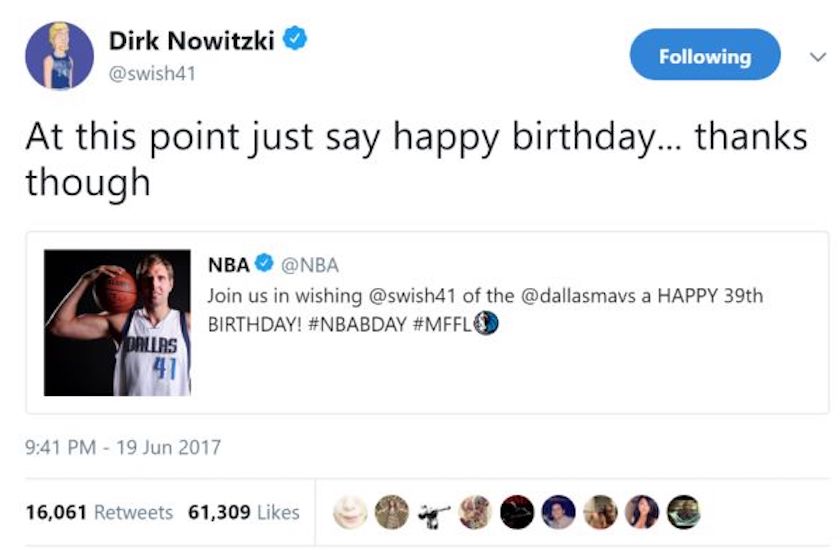Open the quoted tweet's player photo thumbnail
Screen dimensions: 840x551
pos(117,322)
